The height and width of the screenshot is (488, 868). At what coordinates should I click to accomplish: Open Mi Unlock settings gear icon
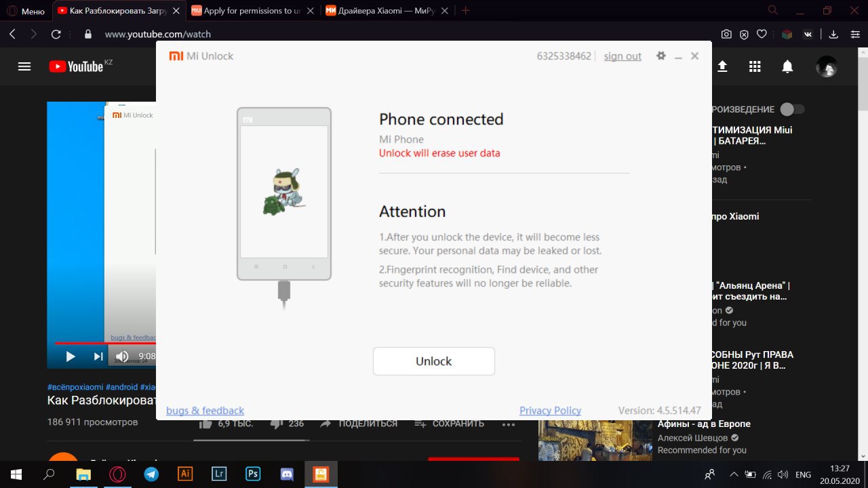(x=661, y=56)
